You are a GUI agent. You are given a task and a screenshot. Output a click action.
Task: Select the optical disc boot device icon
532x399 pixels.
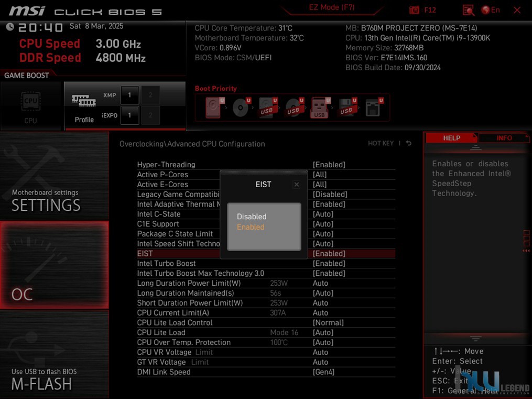241,107
